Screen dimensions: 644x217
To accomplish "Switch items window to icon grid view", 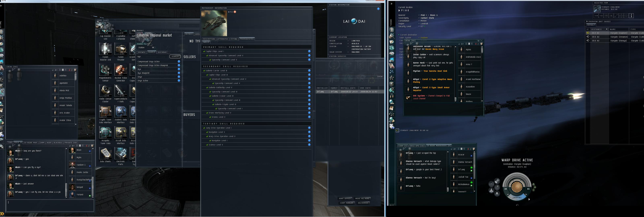I will pos(107,25).
